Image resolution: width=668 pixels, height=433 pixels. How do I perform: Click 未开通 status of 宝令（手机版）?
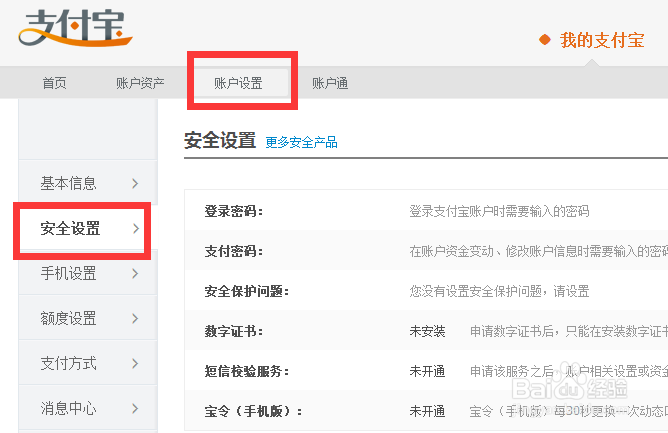[427, 411]
